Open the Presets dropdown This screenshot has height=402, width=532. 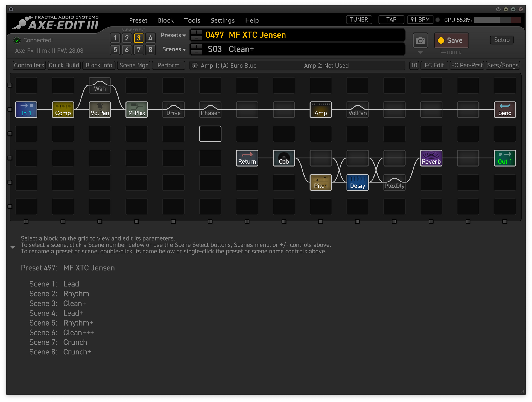coord(173,35)
